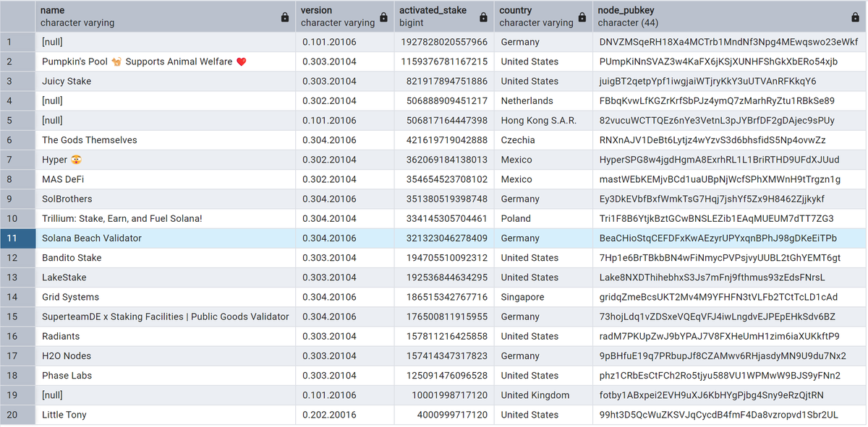Viewport: 868px width, 427px height.
Task: Click the "Phase Labs" cell
Action: point(165,376)
